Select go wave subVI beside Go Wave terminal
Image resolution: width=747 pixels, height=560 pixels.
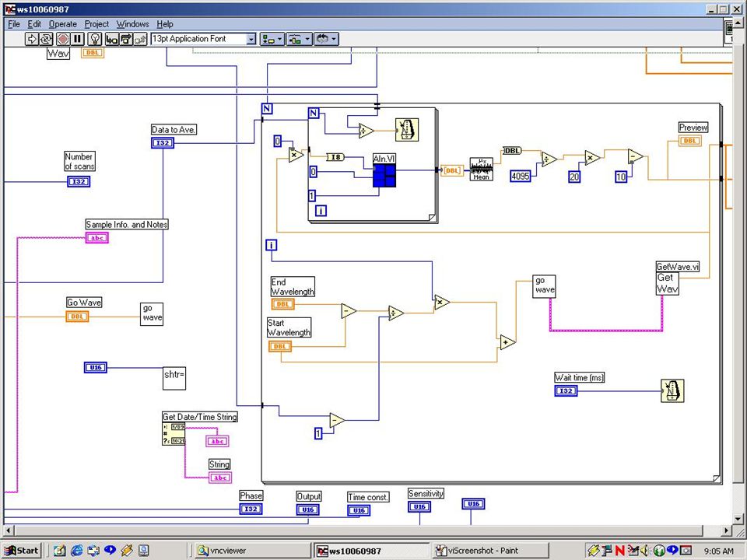(152, 314)
